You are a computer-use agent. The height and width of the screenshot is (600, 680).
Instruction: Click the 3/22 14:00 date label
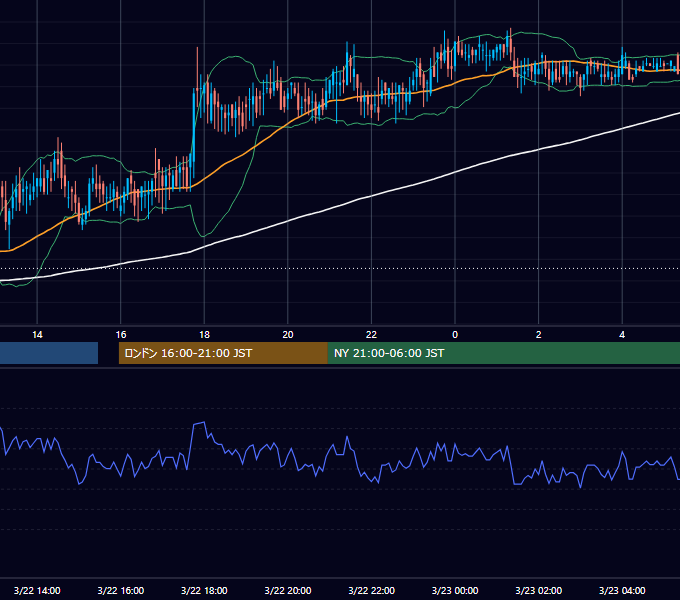pyautogui.click(x=37, y=590)
